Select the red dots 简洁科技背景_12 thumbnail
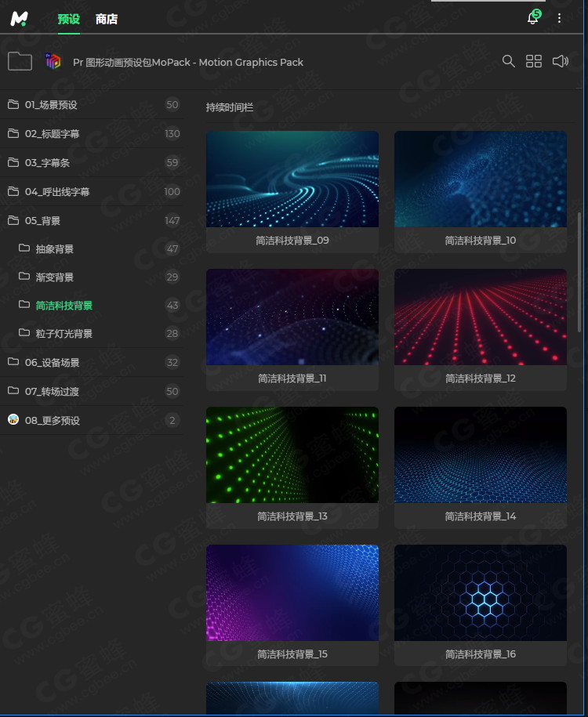This screenshot has width=588, height=717. (481, 317)
